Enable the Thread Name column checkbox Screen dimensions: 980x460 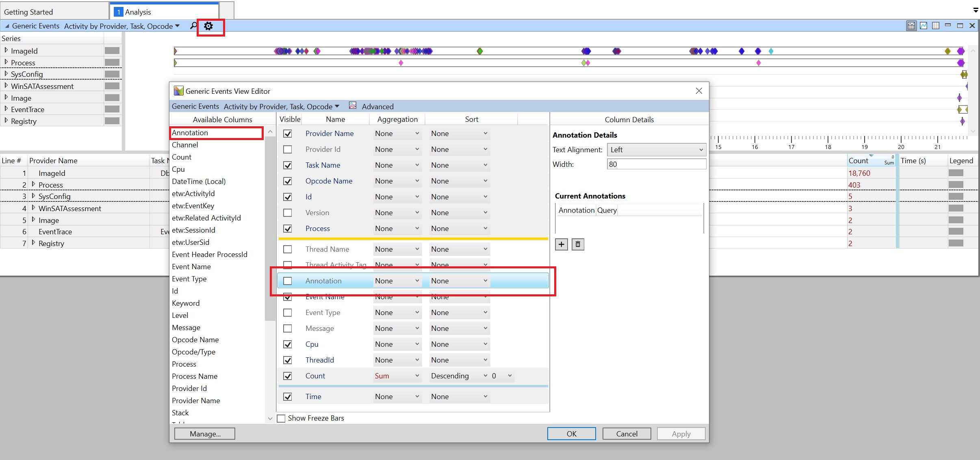[x=288, y=248]
